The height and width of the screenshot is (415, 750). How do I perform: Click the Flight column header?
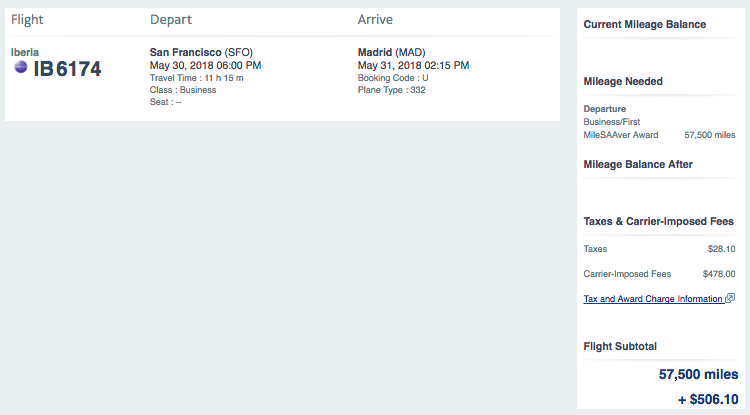[x=27, y=20]
